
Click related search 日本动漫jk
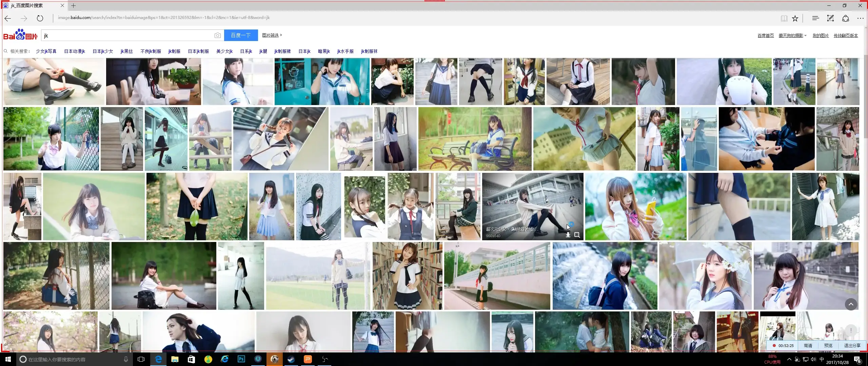(x=75, y=52)
